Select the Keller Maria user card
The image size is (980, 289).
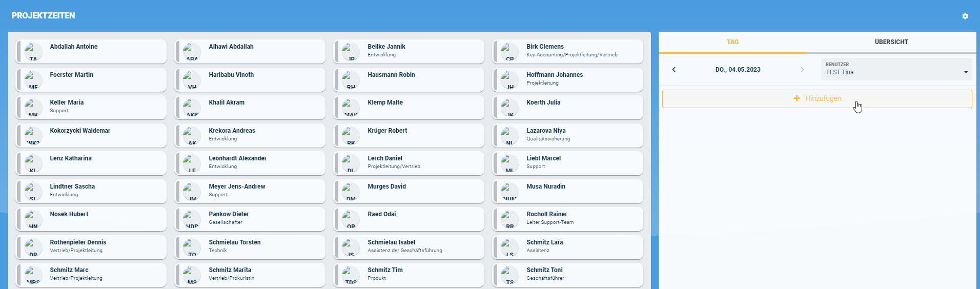(x=91, y=107)
